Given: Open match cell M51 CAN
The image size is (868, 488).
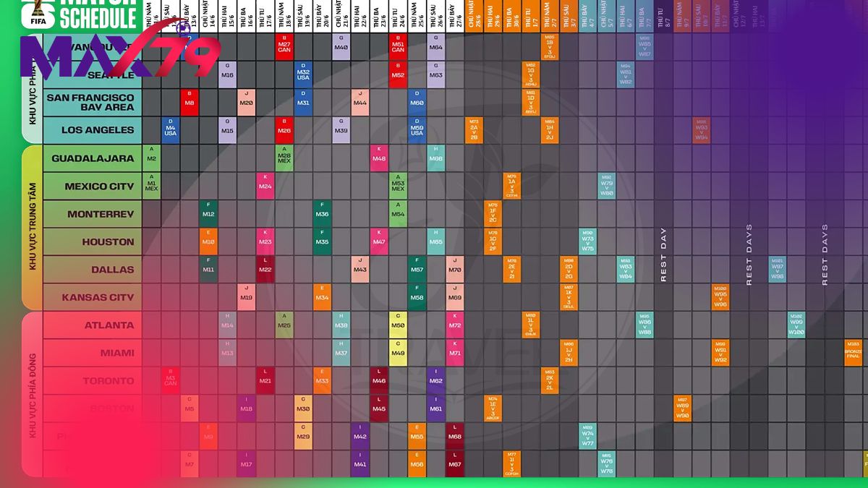Looking at the screenshot, I should 398,46.
